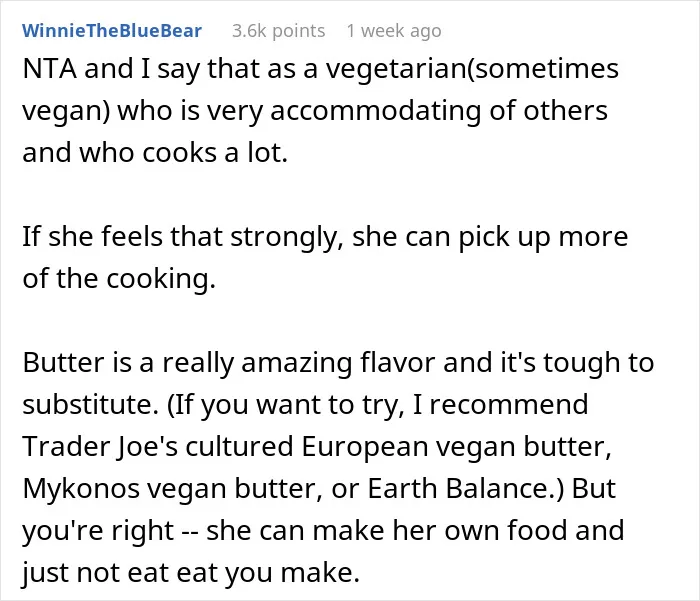700x601 pixels.
Task: Click the 'I recommend' phrase
Action: click(501, 405)
